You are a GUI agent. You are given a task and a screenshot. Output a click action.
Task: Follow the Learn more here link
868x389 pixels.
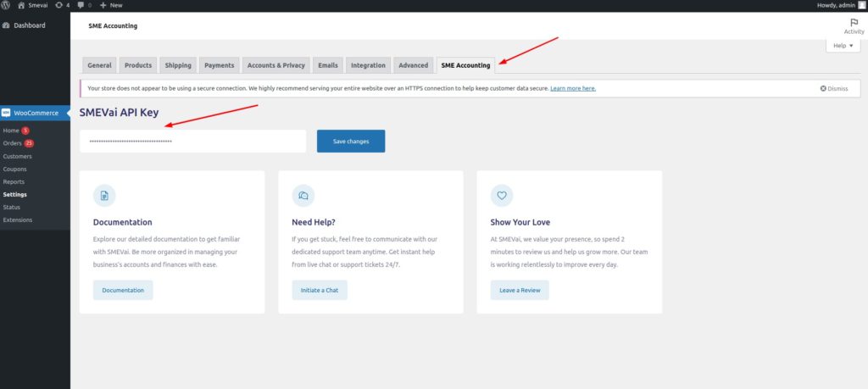573,88
